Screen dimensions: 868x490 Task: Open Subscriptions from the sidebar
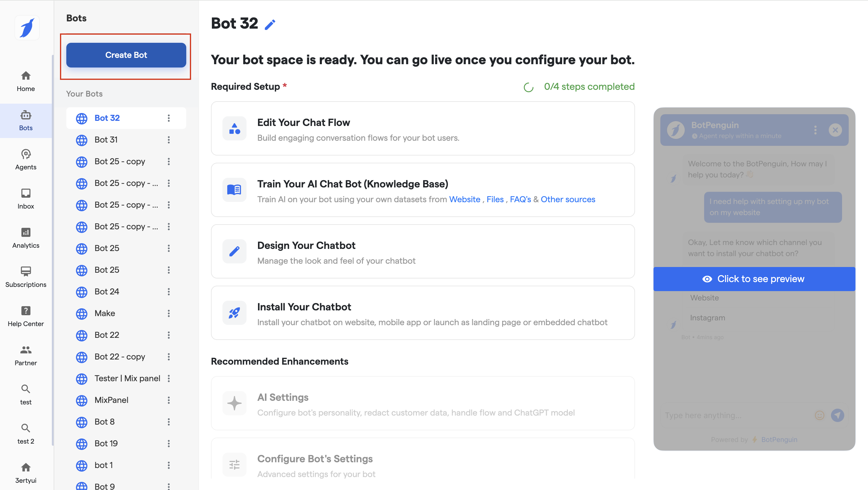pyautogui.click(x=26, y=277)
